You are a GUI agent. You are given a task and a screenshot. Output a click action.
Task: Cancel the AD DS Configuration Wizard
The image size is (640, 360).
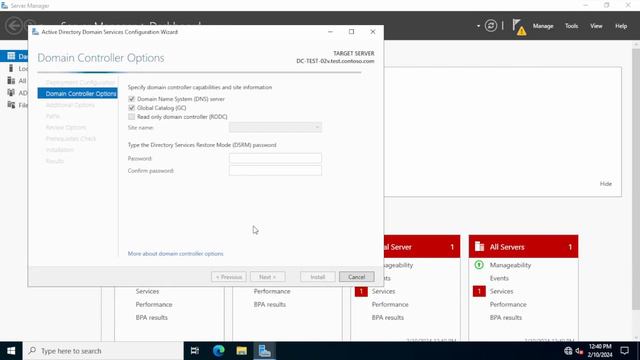point(356,277)
